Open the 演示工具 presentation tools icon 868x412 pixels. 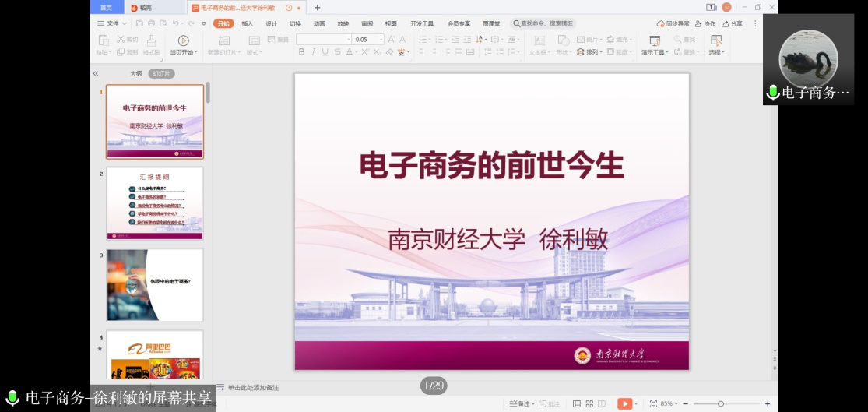pyautogui.click(x=653, y=40)
